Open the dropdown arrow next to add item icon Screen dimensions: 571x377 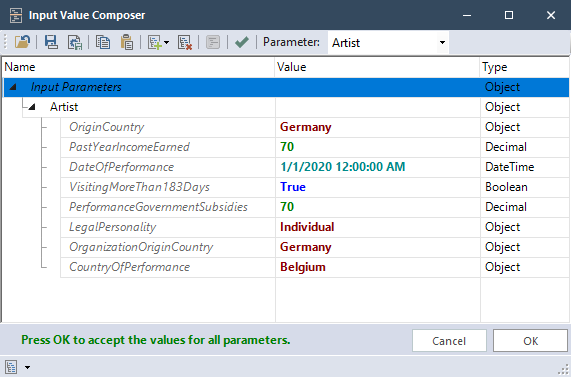pos(167,43)
